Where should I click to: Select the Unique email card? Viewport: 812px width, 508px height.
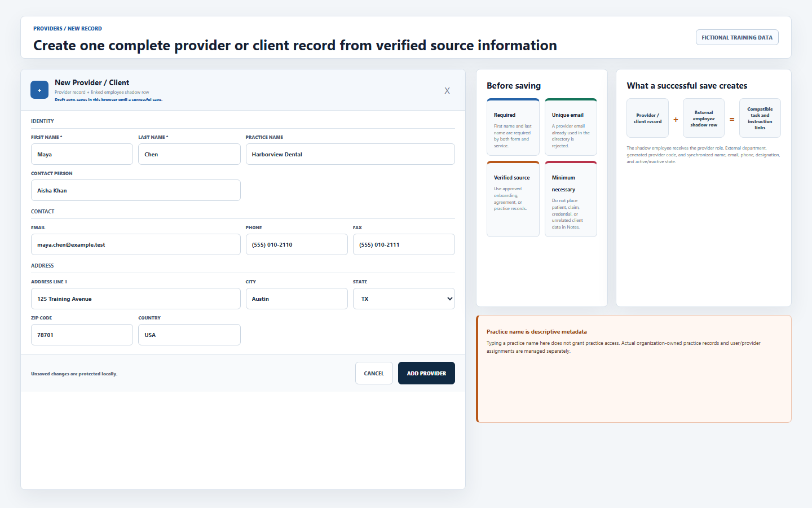(x=571, y=127)
